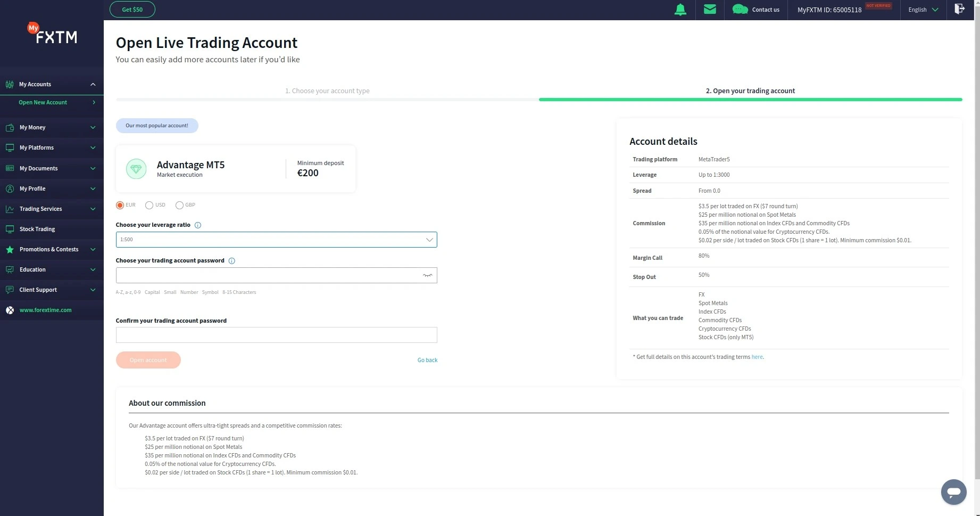
Task: Expand the Client Support menu chevron
Action: (93, 290)
